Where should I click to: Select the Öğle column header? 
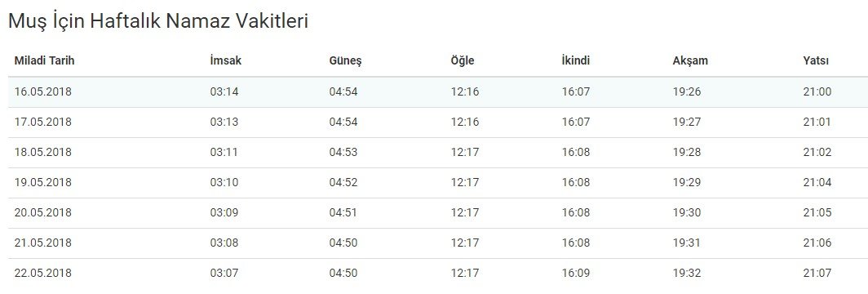pyautogui.click(x=463, y=61)
